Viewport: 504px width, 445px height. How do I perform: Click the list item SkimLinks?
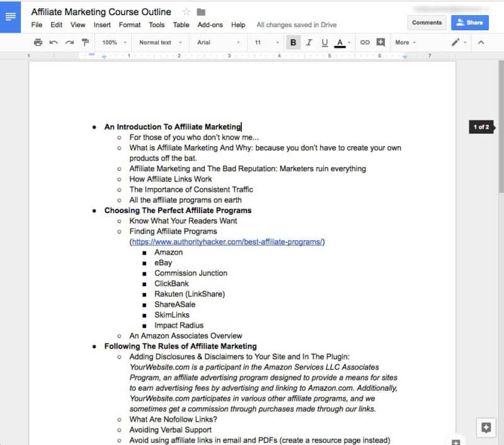click(171, 315)
